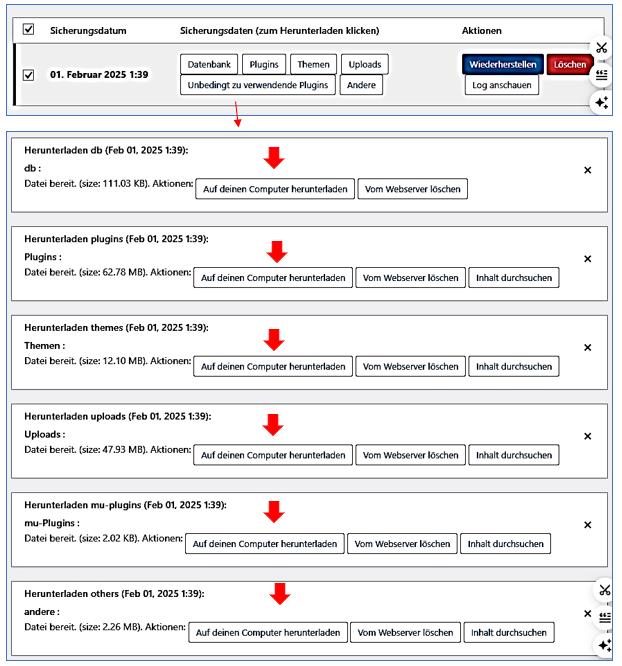
Task: Close the 'Herunterladen themes' panel
Action: click(587, 348)
